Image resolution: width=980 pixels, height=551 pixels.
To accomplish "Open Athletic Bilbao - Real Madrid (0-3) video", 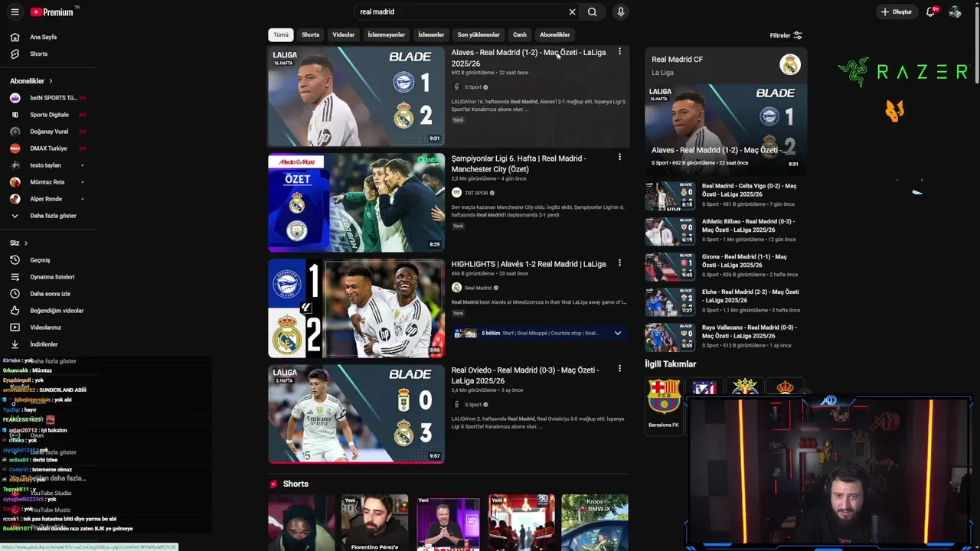I will point(724,230).
